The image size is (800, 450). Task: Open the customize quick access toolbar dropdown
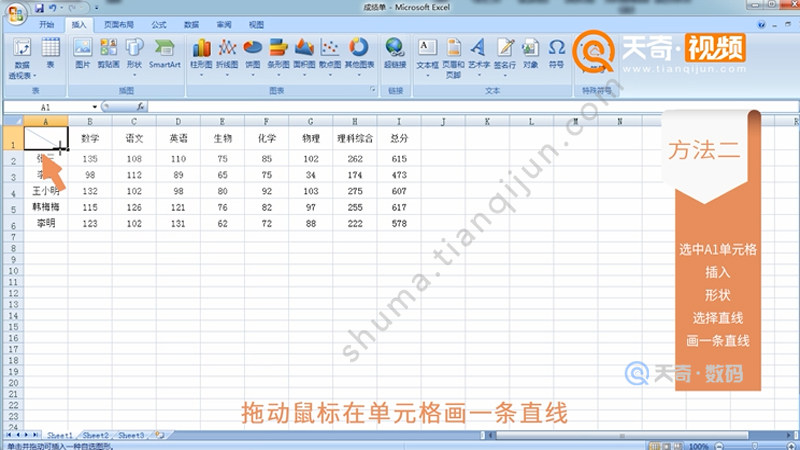[96, 8]
